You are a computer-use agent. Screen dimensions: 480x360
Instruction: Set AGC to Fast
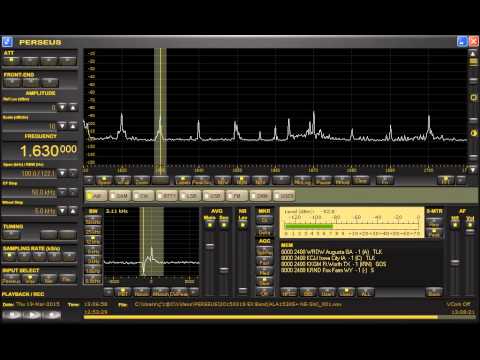[x=264, y=262]
